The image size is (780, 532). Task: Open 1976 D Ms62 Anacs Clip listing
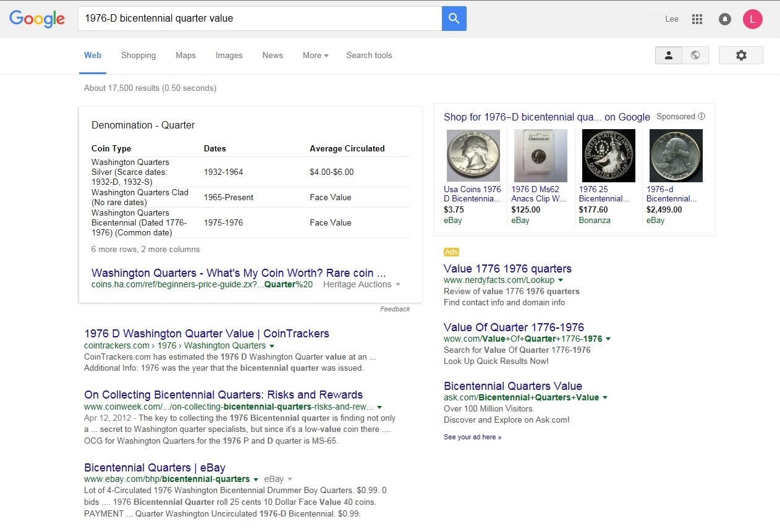[539, 194]
